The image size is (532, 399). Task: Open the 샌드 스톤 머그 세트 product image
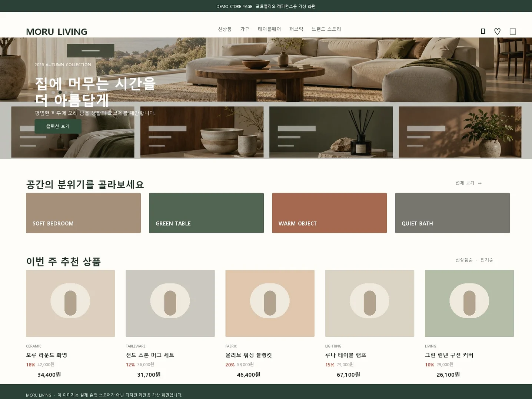coord(170,303)
